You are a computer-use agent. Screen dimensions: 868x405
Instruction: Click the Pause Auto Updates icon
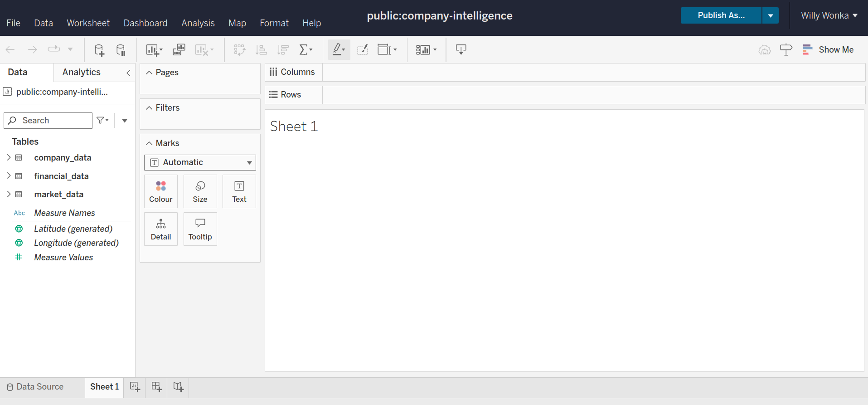pyautogui.click(x=121, y=50)
